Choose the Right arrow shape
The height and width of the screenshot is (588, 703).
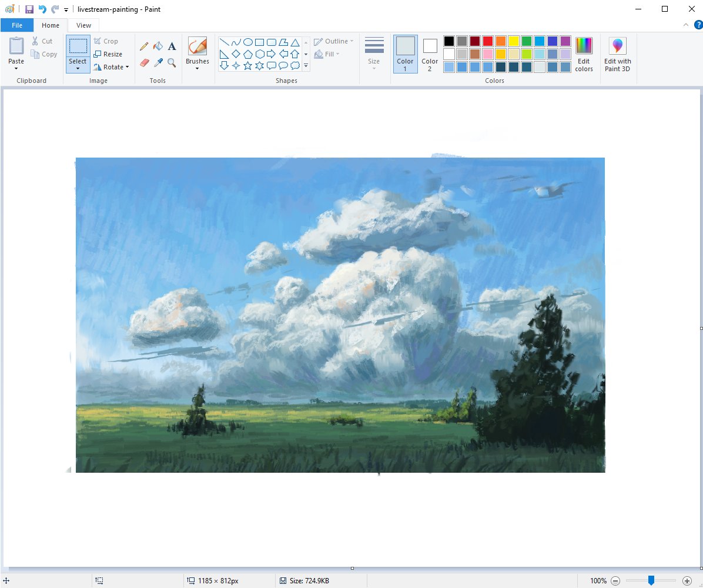coord(271,54)
